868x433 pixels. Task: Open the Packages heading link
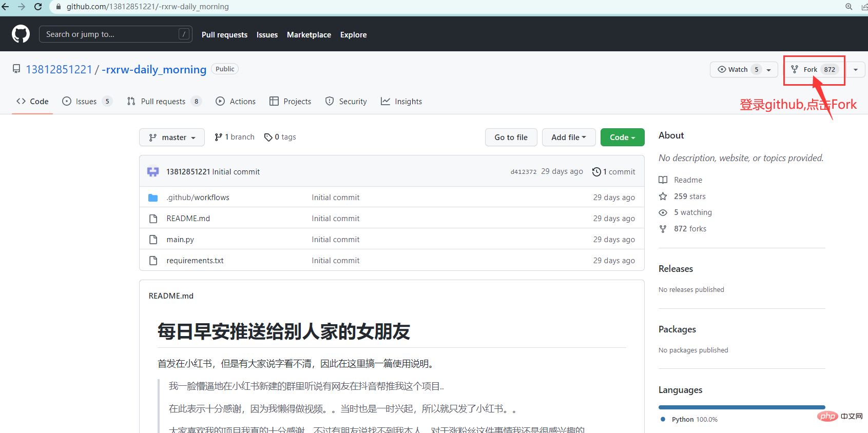677,329
